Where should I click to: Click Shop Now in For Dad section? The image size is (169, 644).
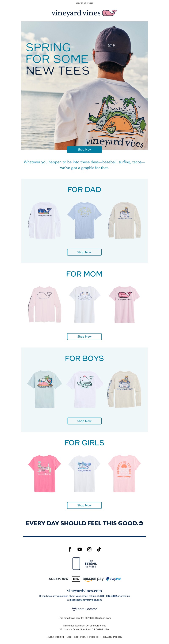[84, 252]
